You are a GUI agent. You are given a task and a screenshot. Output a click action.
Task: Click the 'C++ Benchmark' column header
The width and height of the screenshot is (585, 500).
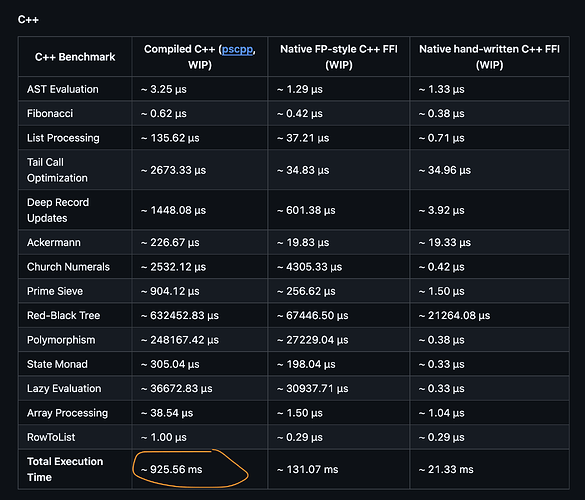tap(75, 57)
